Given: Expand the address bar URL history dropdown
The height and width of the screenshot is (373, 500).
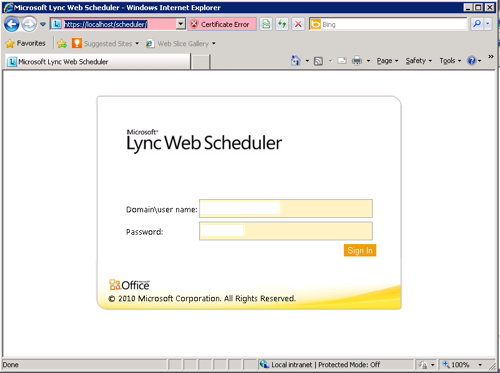Looking at the screenshot, I should point(180,24).
